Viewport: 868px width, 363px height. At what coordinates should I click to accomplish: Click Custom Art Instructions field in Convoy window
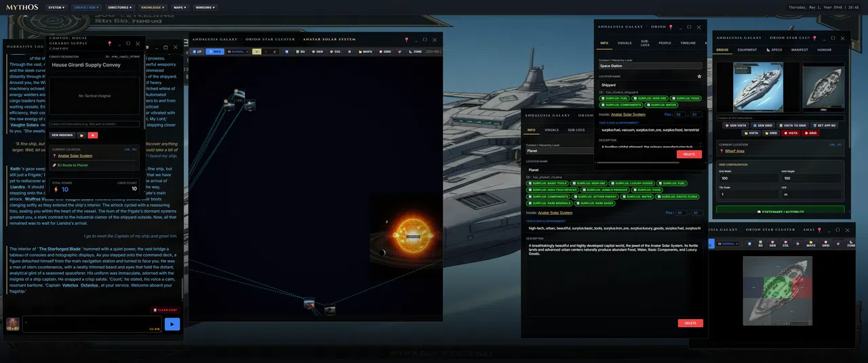coord(94,125)
